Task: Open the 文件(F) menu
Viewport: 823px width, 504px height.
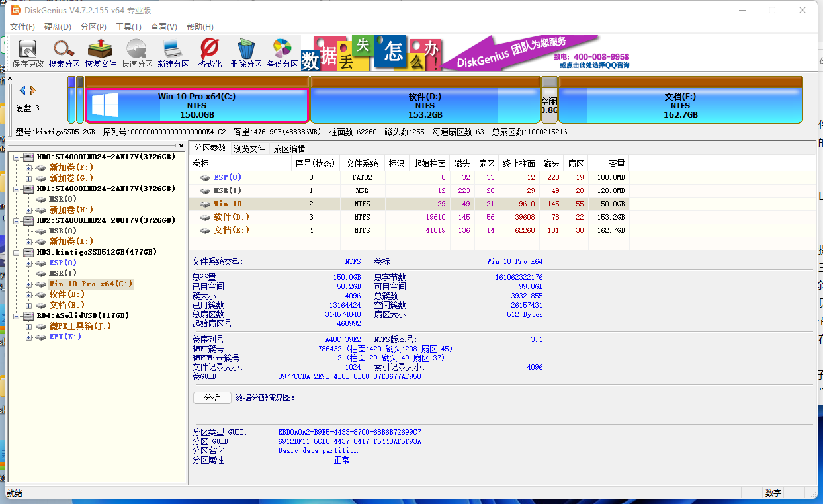Action: point(22,27)
